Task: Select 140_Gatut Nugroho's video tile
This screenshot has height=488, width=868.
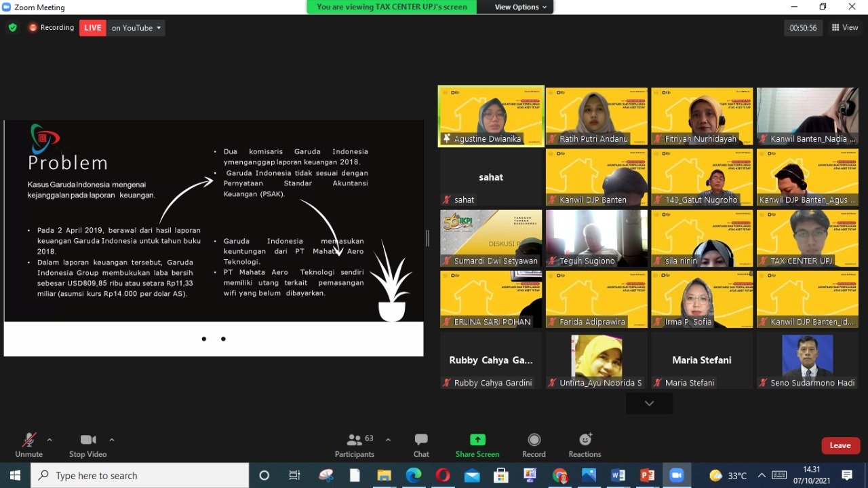Action: (703, 177)
